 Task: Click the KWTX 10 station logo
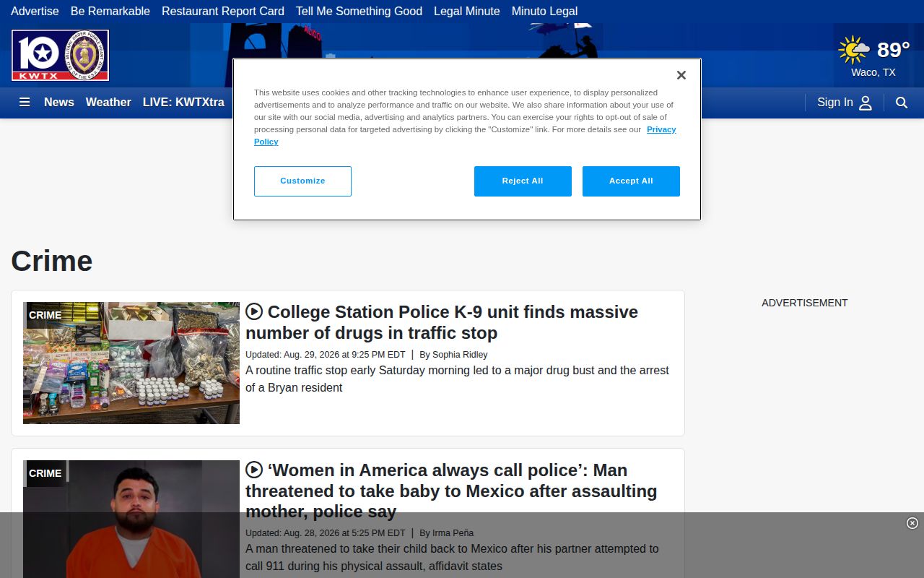click(60, 56)
